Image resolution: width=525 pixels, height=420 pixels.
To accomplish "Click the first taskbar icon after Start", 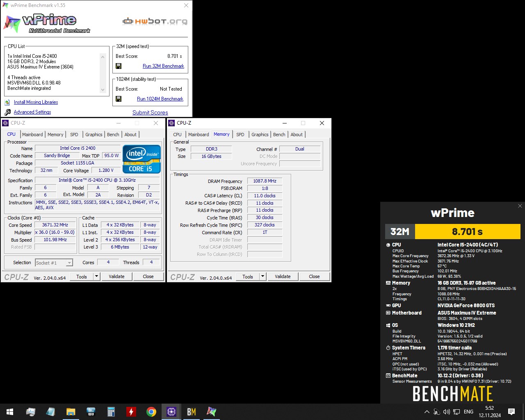I will tap(31, 412).
